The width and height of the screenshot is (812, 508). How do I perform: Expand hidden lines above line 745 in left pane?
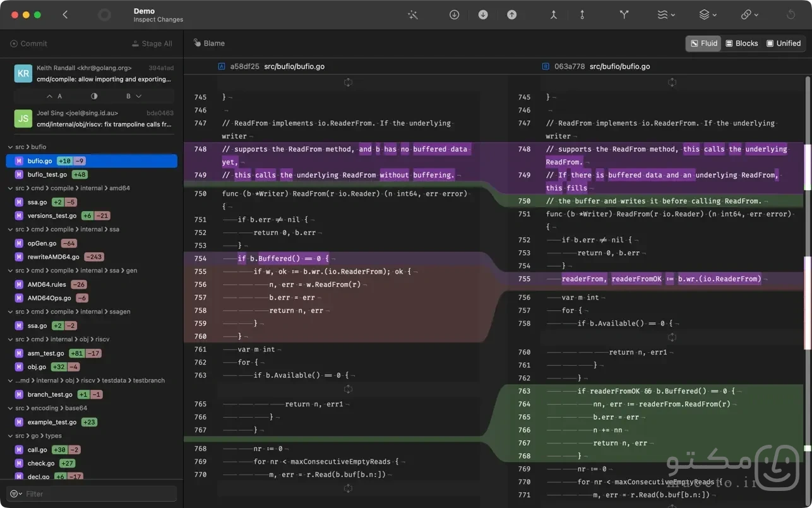pos(348,82)
